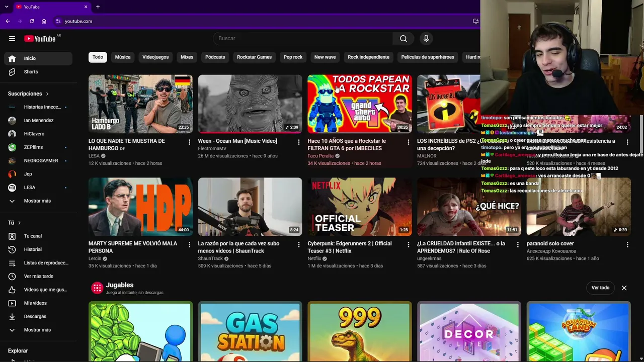Select the Todo filter chip
The width and height of the screenshot is (644, 362).
[98, 57]
